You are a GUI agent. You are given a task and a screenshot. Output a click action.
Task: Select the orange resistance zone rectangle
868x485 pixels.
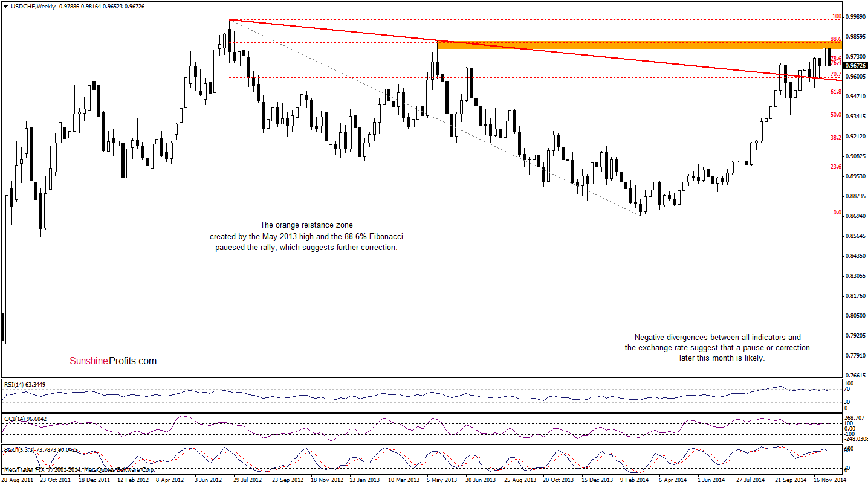[640, 45]
